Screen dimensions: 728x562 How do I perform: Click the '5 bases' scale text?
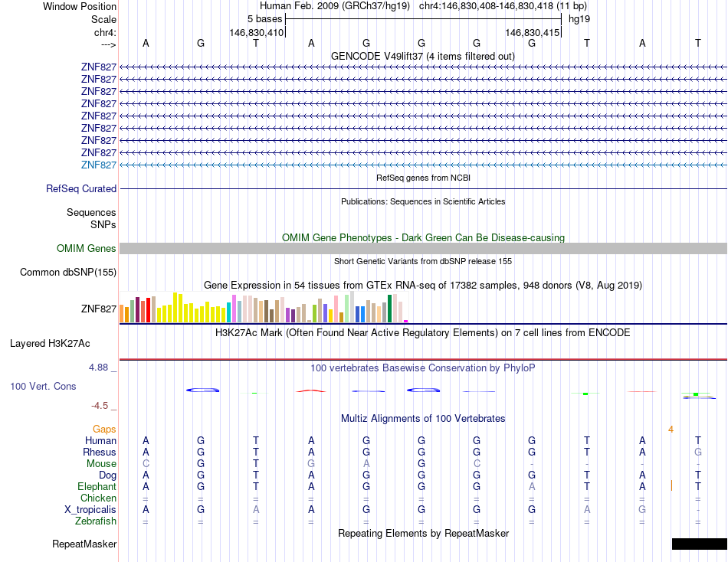tap(264, 19)
